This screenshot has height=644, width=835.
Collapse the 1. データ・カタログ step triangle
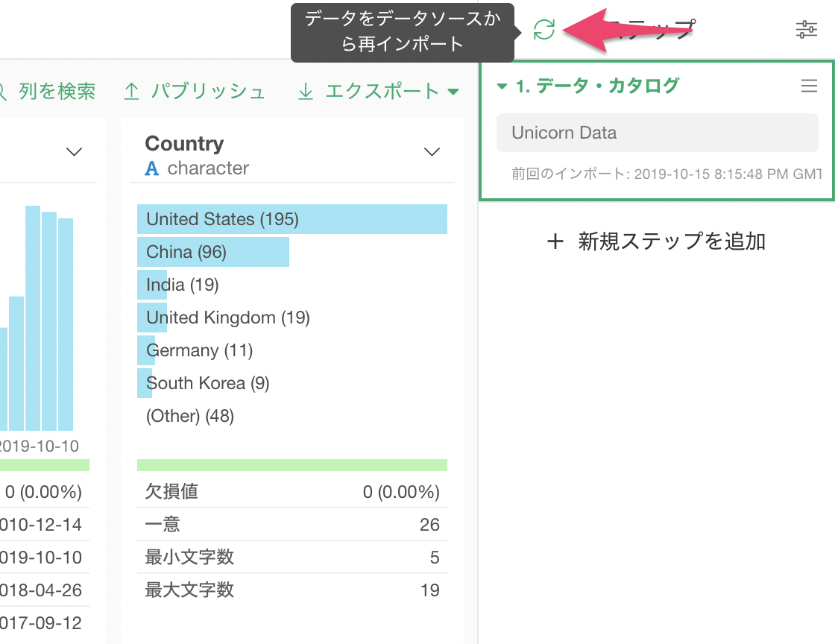[x=502, y=86]
